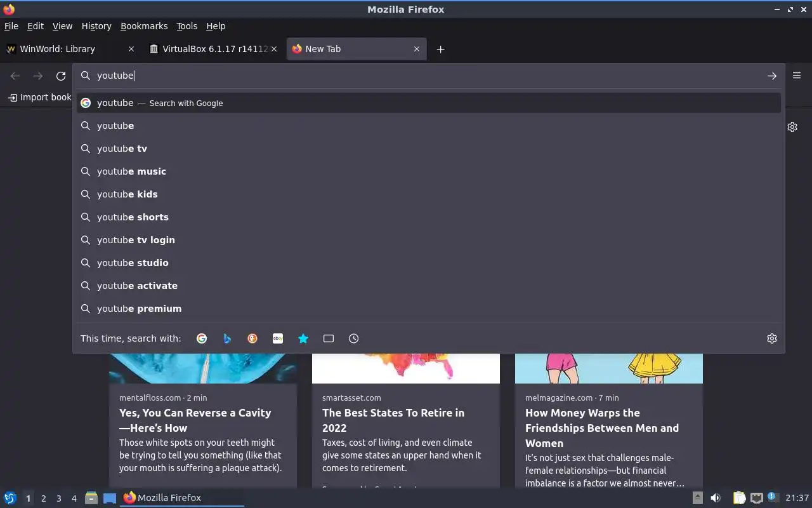The image size is (812, 508).
Task: Search bookmarks using the star icon
Action: tap(303, 338)
